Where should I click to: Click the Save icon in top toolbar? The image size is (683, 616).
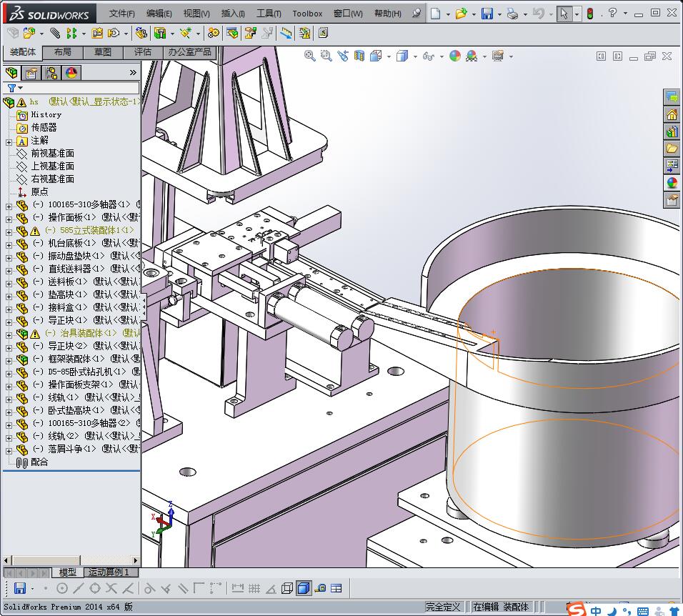pyautogui.click(x=487, y=14)
